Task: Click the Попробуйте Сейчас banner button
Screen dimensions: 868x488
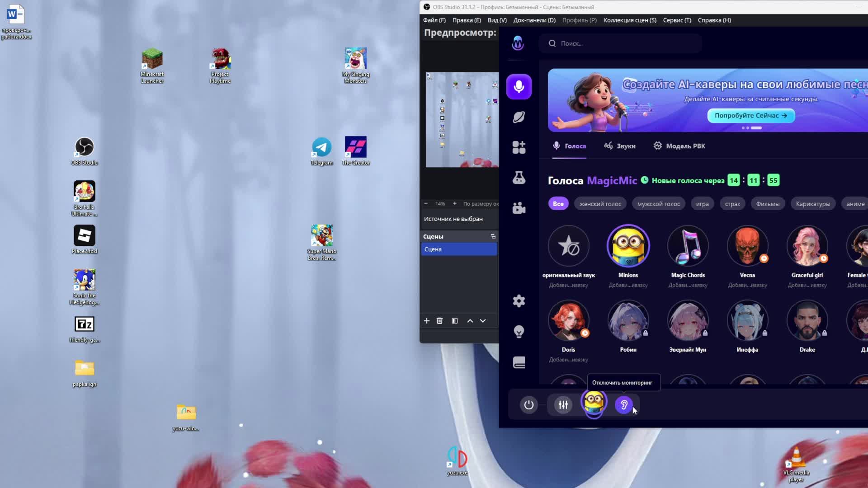Action: click(751, 116)
